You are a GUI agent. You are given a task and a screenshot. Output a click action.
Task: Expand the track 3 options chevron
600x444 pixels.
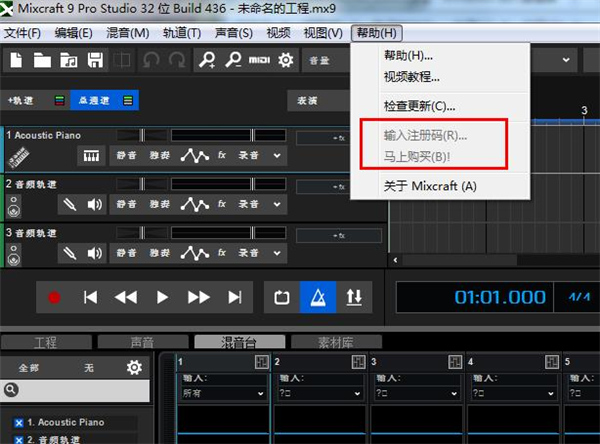(x=277, y=253)
